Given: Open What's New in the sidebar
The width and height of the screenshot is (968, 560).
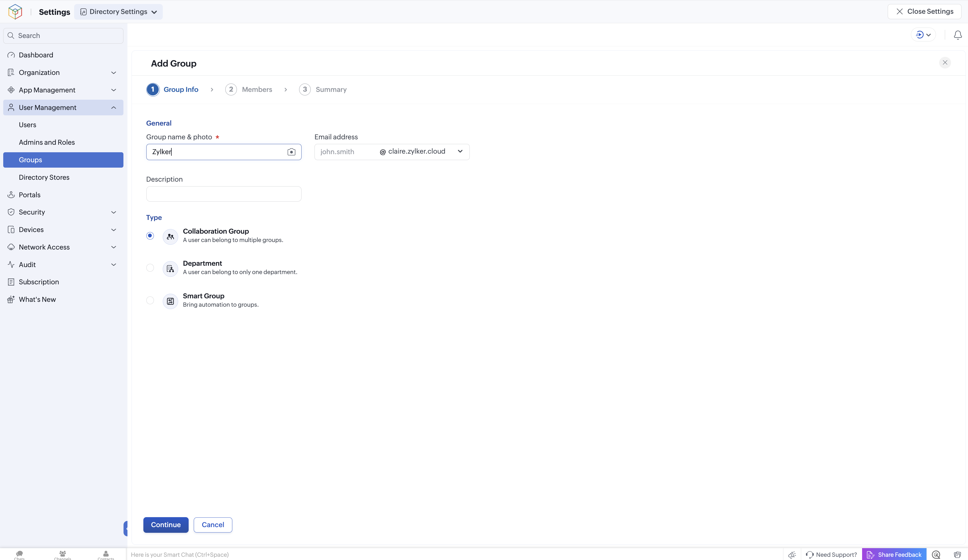Looking at the screenshot, I should tap(63, 300).
